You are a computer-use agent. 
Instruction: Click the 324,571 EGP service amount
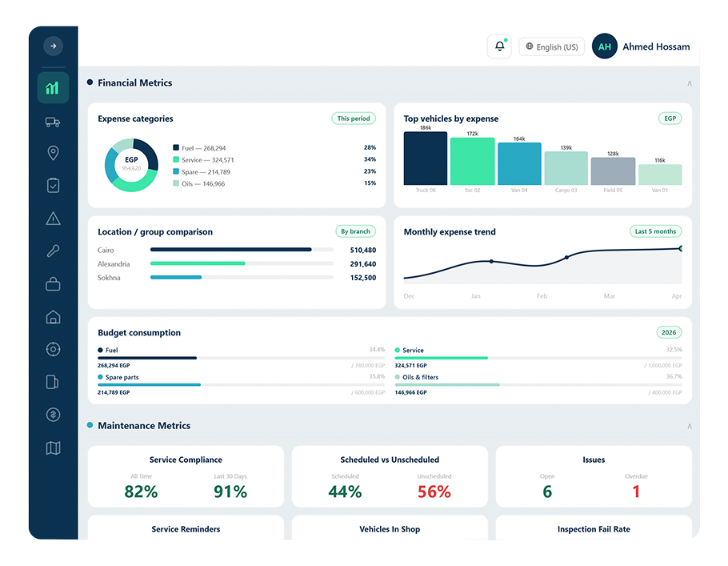411,366
